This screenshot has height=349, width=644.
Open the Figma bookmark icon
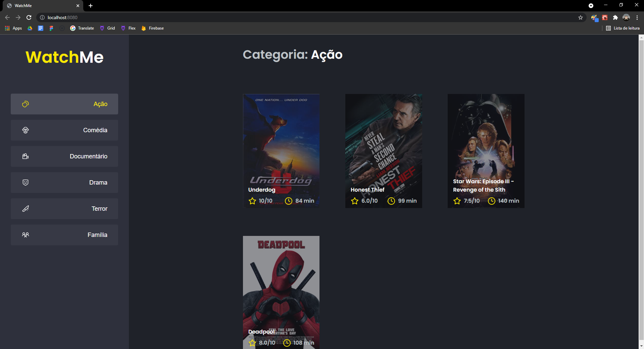pyautogui.click(x=51, y=28)
